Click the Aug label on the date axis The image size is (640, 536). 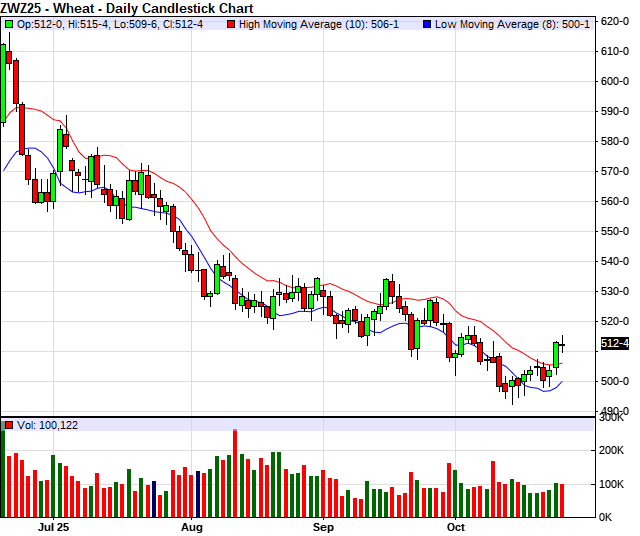pos(193,525)
